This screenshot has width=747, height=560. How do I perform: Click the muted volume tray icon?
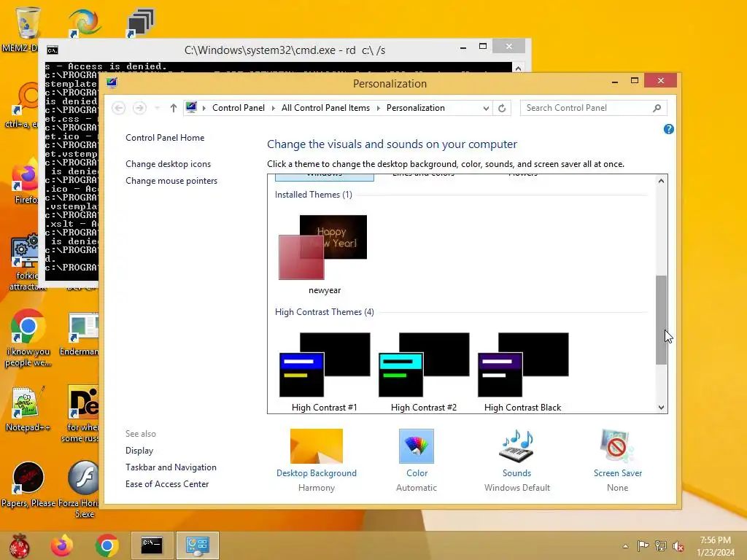click(678, 546)
